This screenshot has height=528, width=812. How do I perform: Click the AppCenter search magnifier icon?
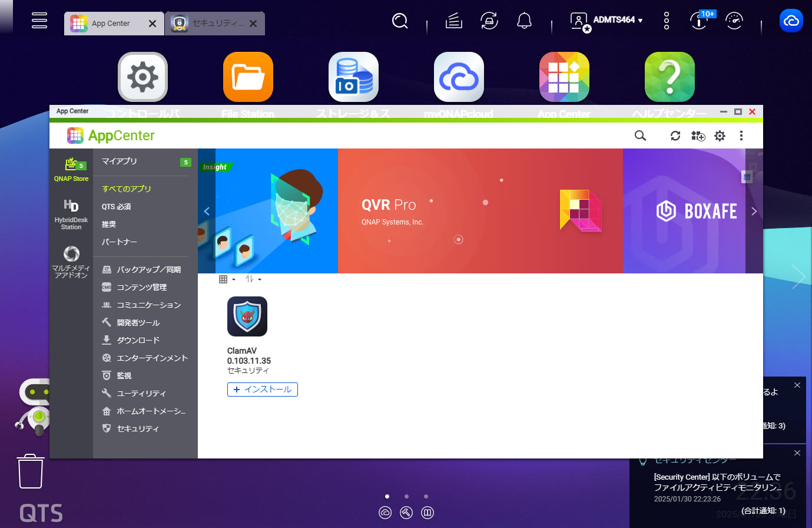pyautogui.click(x=640, y=136)
